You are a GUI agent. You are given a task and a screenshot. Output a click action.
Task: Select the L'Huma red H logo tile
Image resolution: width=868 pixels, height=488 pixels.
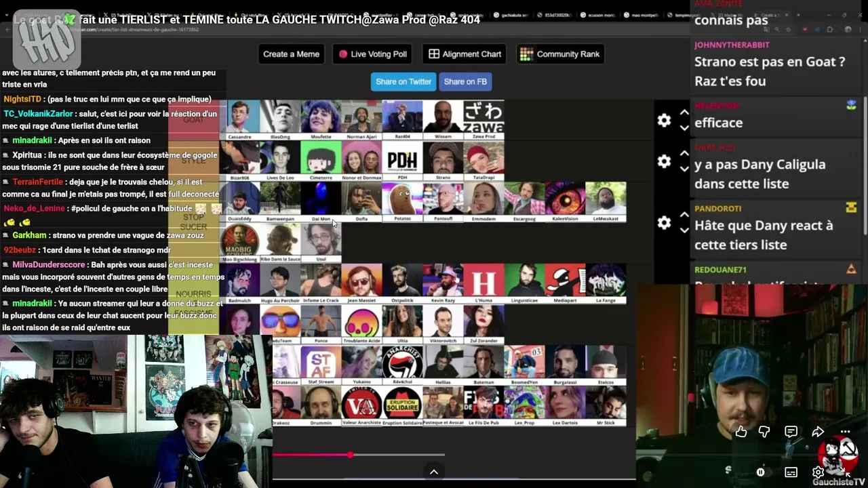point(484,283)
